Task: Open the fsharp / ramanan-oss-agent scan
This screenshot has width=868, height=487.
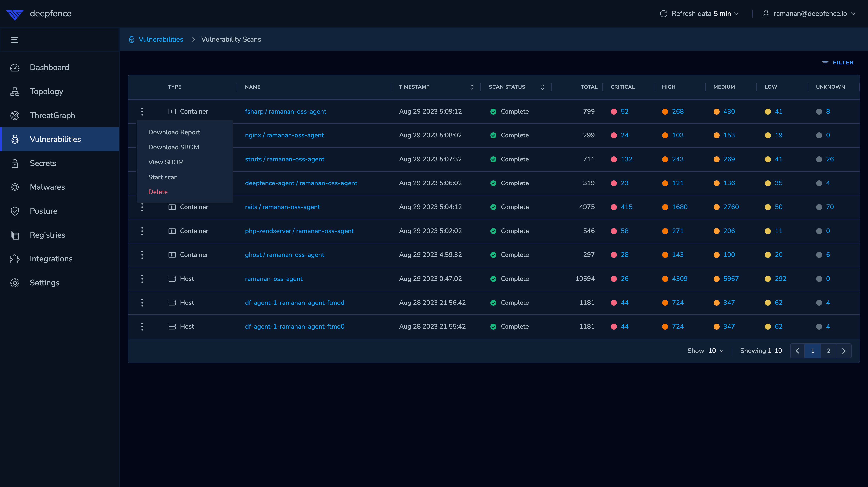Action: click(x=286, y=112)
